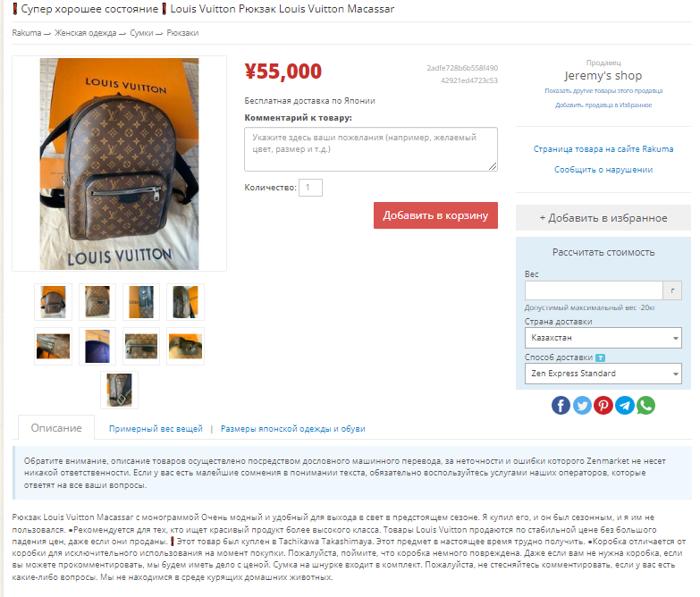Screen dimensions: 700x597
Task: Share the item via Telegram icon
Action: (x=625, y=405)
